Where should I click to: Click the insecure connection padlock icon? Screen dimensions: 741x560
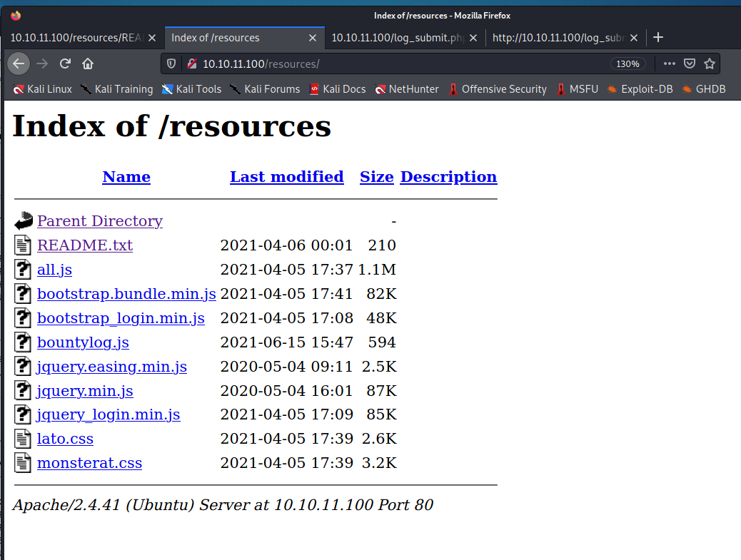pos(191,63)
